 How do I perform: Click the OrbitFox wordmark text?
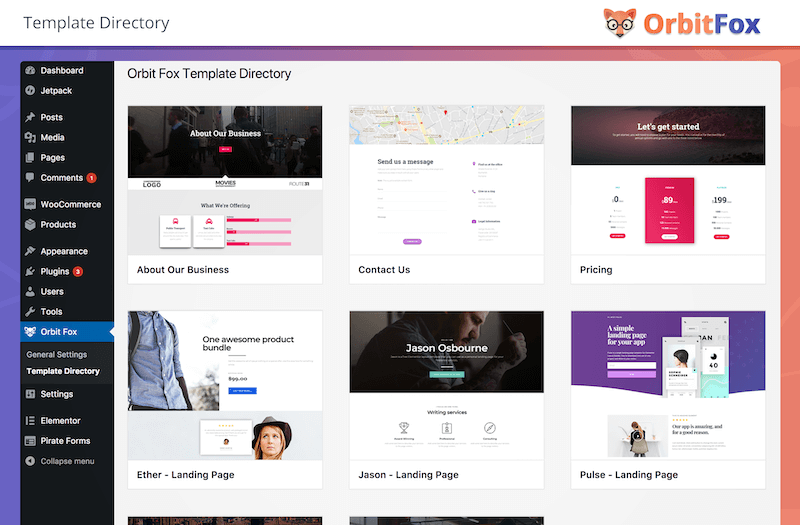[702, 24]
